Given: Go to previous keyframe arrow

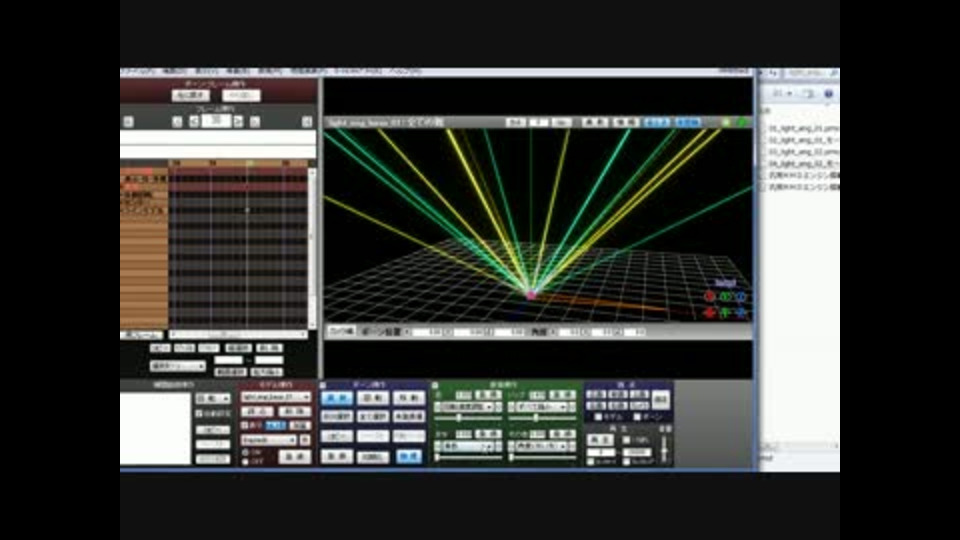Looking at the screenshot, I should pos(177,122).
